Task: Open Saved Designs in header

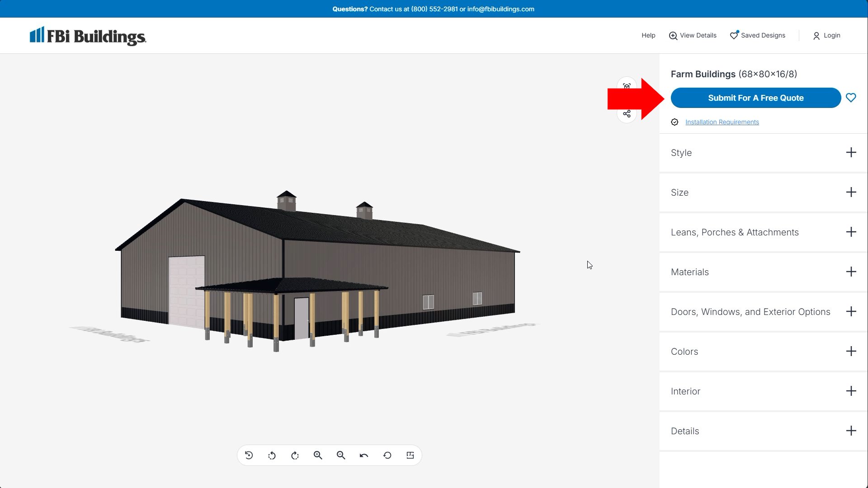Action: (x=758, y=35)
